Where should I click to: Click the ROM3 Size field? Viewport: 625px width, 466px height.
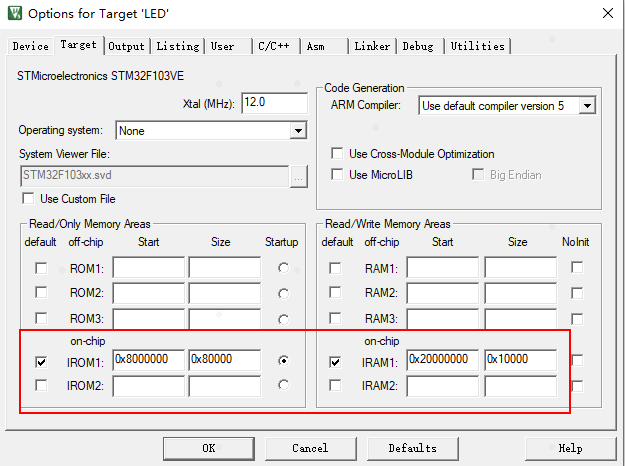tap(225, 319)
